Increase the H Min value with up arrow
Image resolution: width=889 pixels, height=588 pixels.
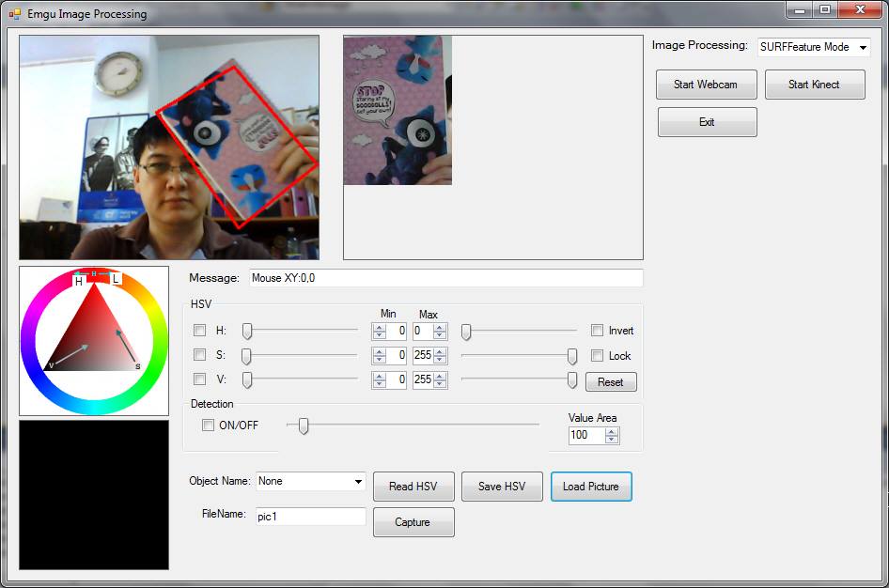click(380, 327)
